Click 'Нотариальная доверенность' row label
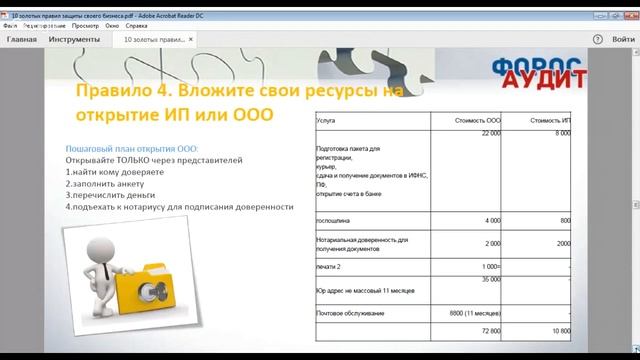This screenshot has height=360, width=640. (362, 244)
